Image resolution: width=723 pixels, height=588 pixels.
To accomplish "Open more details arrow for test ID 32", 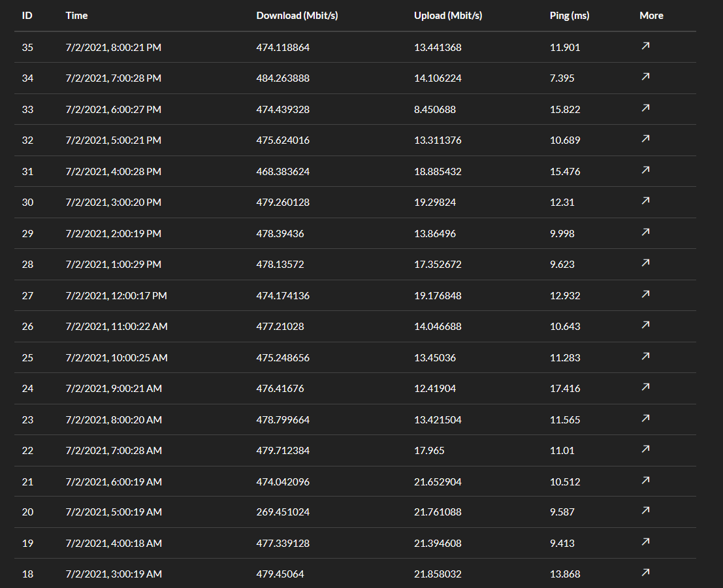I will tap(645, 139).
